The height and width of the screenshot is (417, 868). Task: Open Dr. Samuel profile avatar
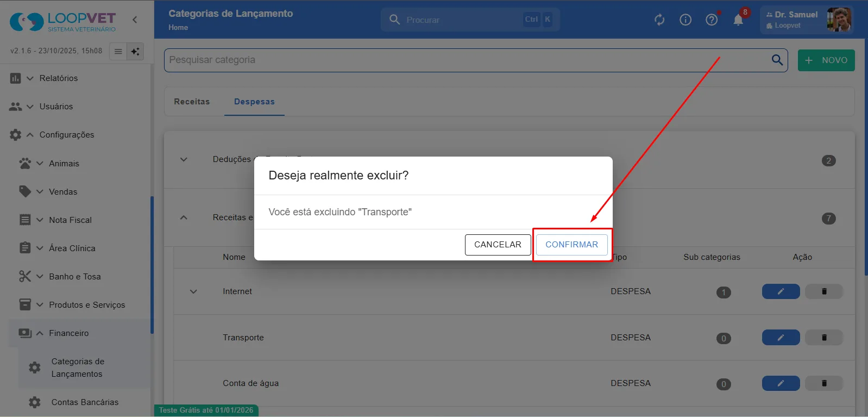839,20
